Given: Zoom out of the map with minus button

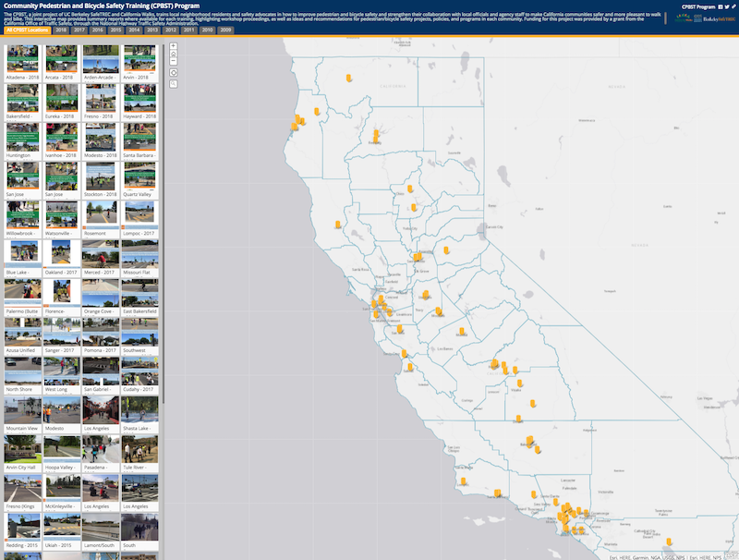Looking at the screenshot, I should (x=174, y=61).
